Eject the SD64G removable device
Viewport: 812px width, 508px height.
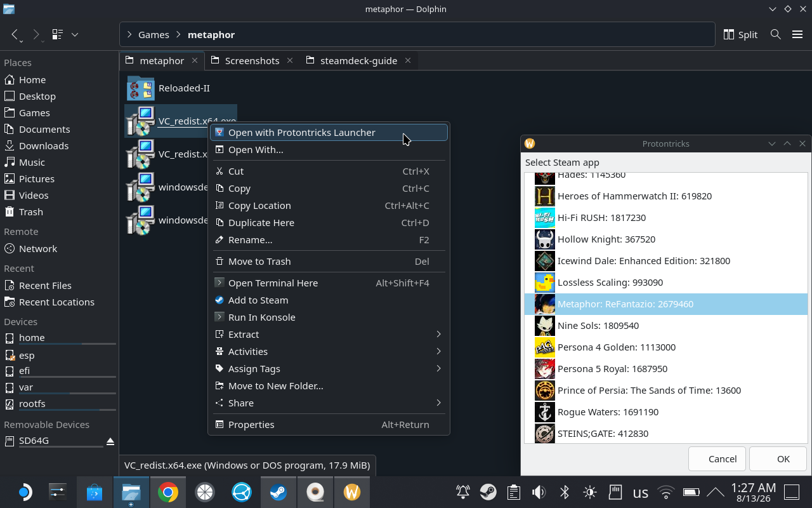tap(110, 441)
